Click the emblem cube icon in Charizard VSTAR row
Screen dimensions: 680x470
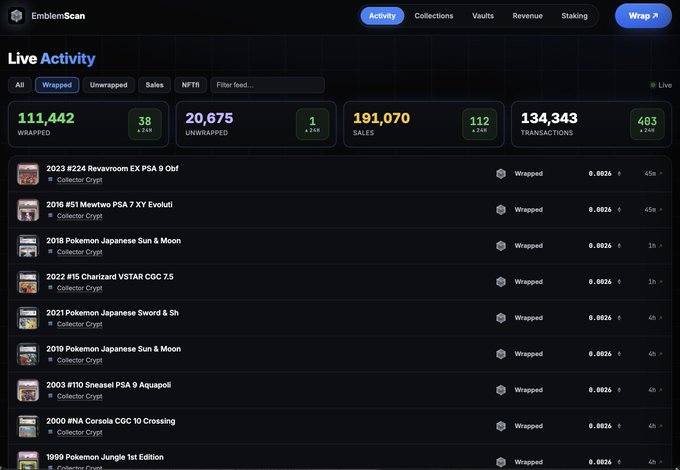[501, 281]
